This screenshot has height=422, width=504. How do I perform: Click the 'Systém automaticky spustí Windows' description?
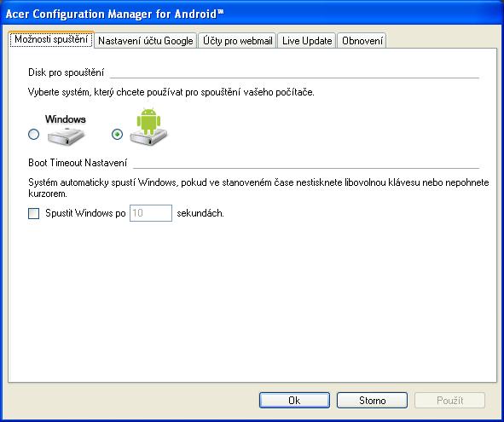pos(258,188)
